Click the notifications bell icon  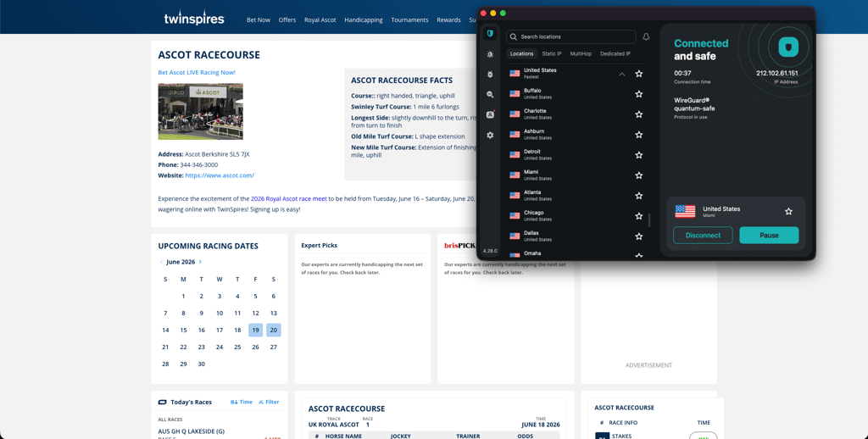[646, 36]
